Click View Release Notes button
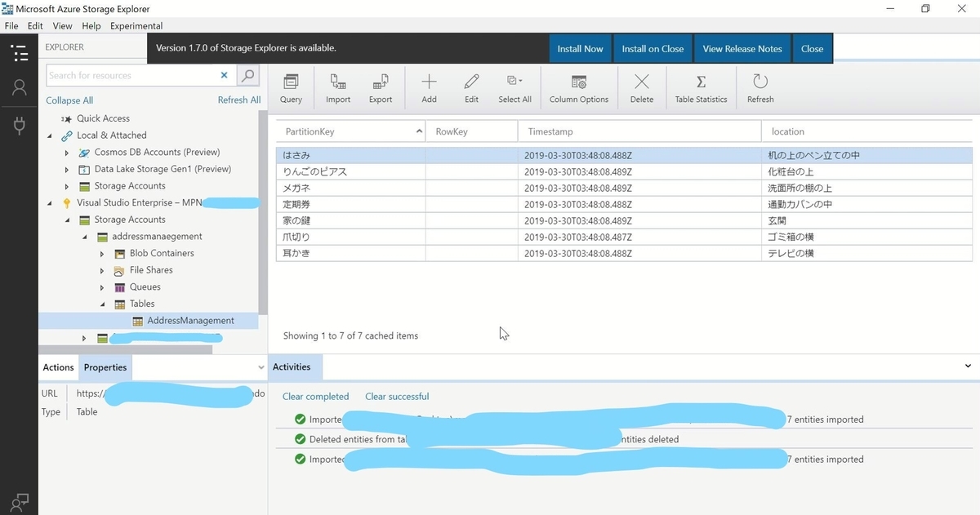Screen dimensions: 980x515 742,49
